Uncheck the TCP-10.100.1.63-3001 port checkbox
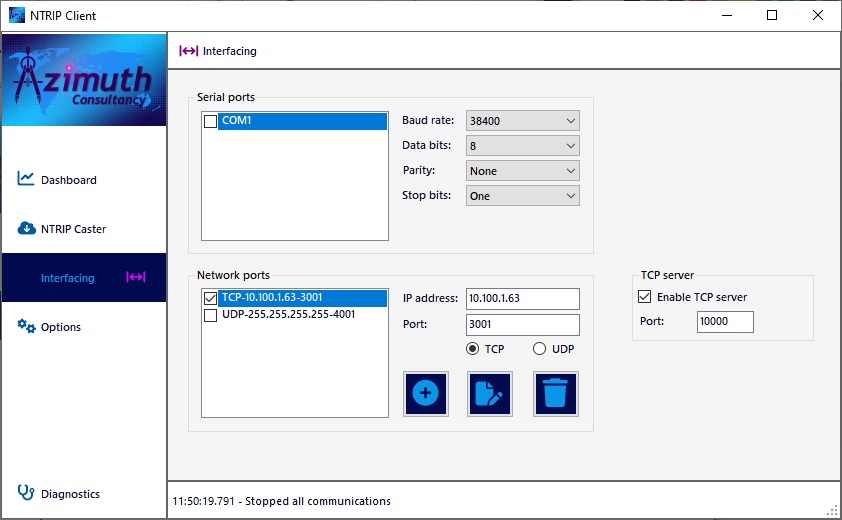This screenshot has width=842, height=520. (210, 298)
